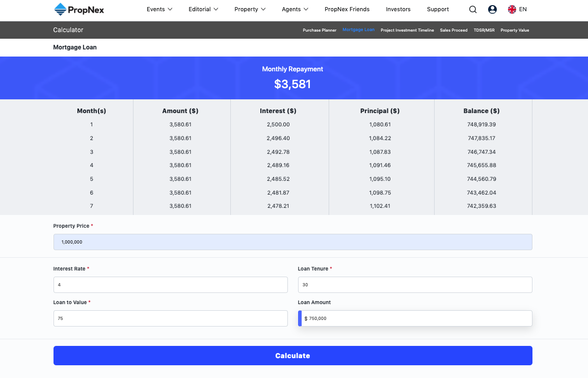Click into the Loan Tenure field

click(x=415, y=285)
